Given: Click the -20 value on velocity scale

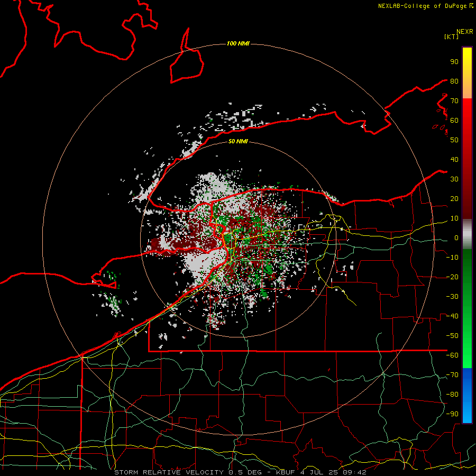Looking at the screenshot, I should (452, 277).
